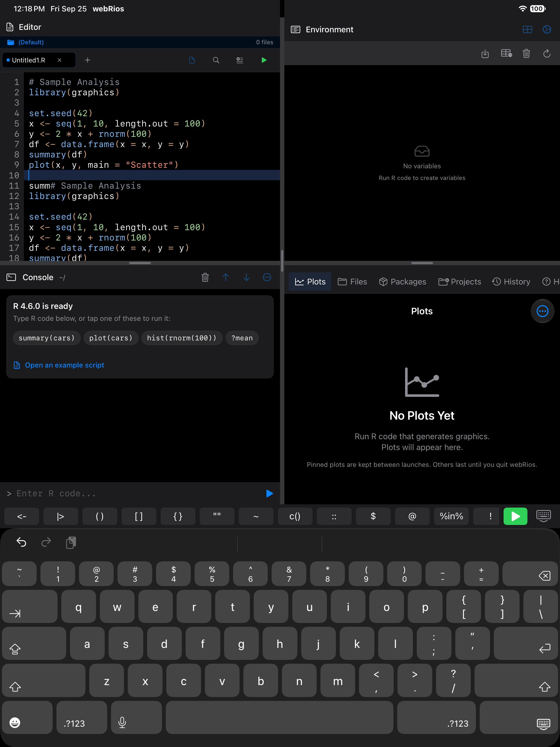Toggle the layout grid icon in Environment header
Image resolution: width=560 pixels, height=747 pixels.
point(527,29)
